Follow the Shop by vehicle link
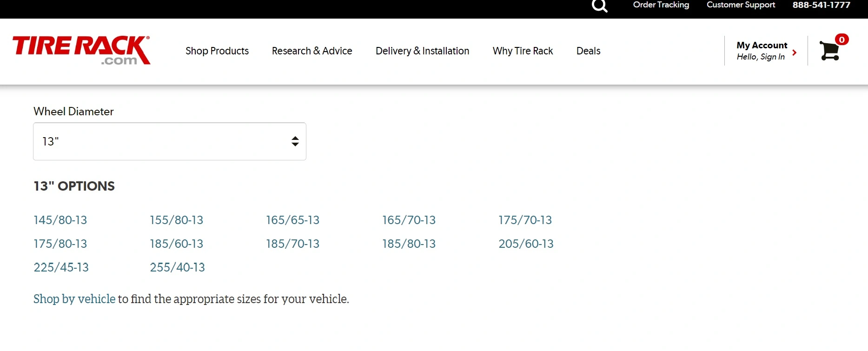 (74, 299)
